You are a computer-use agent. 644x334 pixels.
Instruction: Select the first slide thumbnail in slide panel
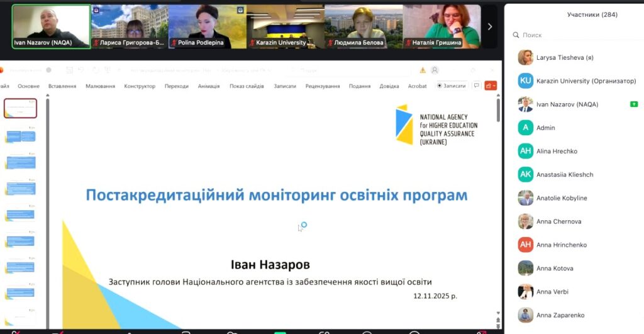click(x=21, y=108)
